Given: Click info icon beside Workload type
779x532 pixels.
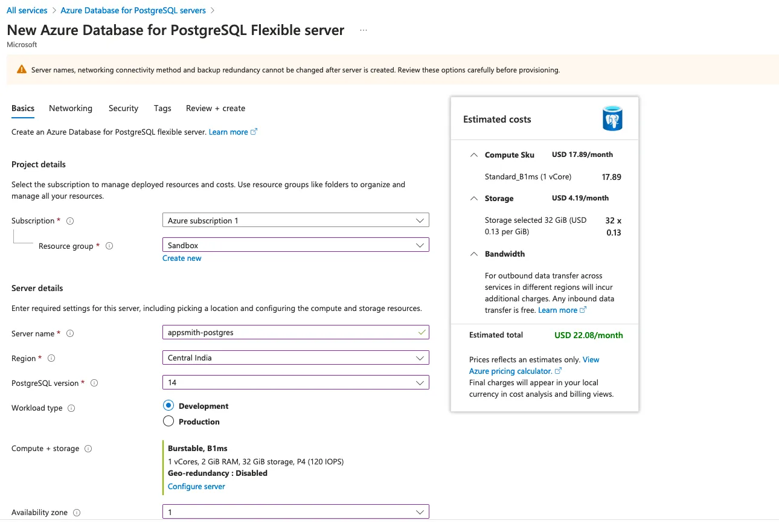Looking at the screenshot, I should 71,408.
